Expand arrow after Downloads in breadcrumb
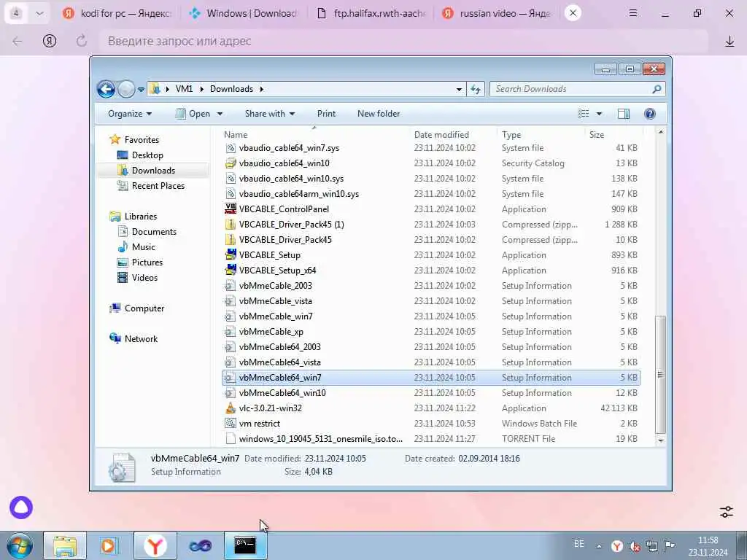Viewport: 747px width, 560px height. [x=262, y=89]
